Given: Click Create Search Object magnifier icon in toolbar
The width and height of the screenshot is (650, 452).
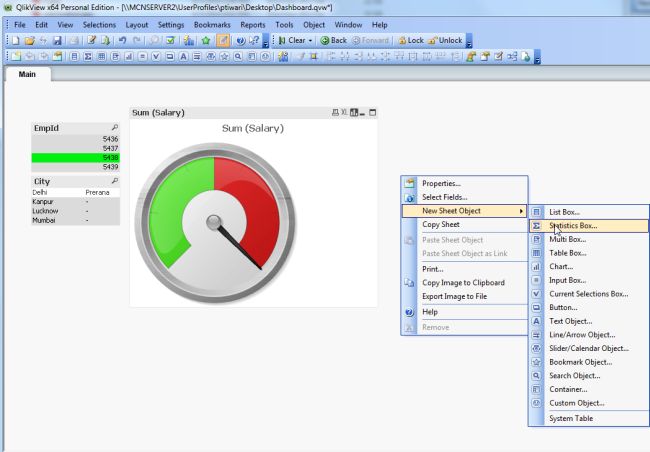Looking at the screenshot, I should click(x=238, y=56).
